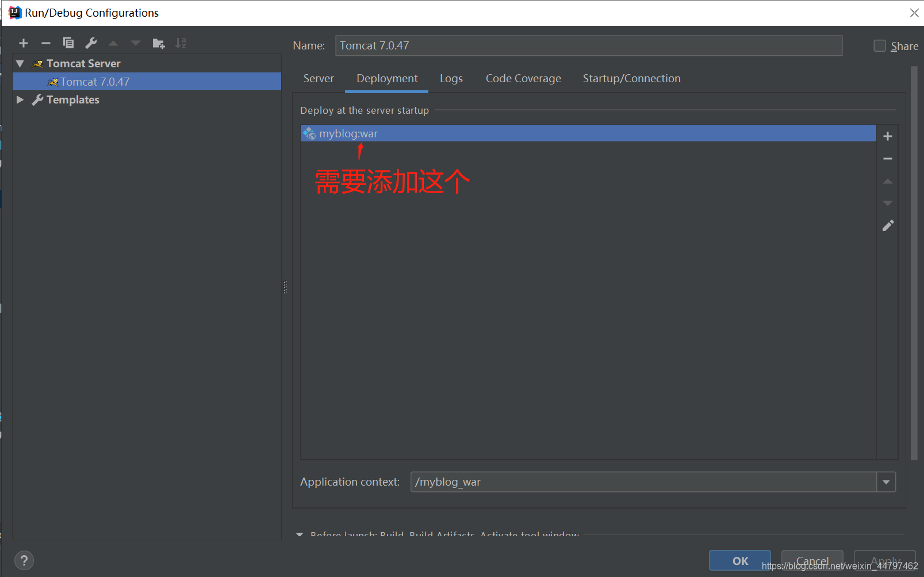Move the deployment artifact down
924x577 pixels.
pyautogui.click(x=888, y=203)
